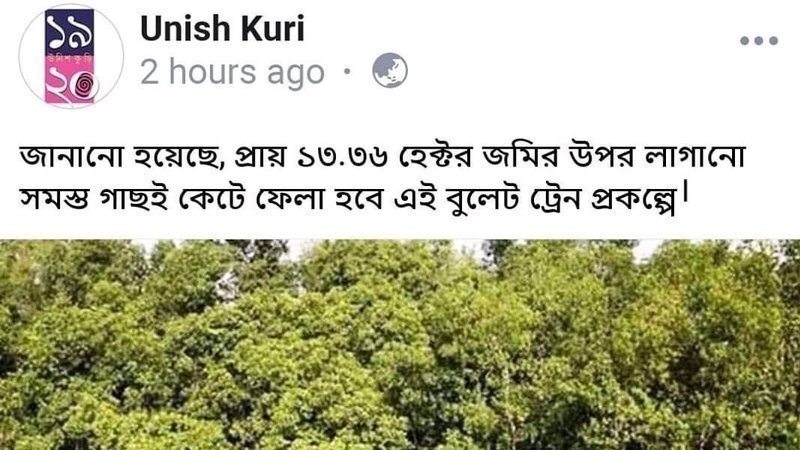Visit the Unish Kuri page name
The image size is (800, 450).
(222, 29)
